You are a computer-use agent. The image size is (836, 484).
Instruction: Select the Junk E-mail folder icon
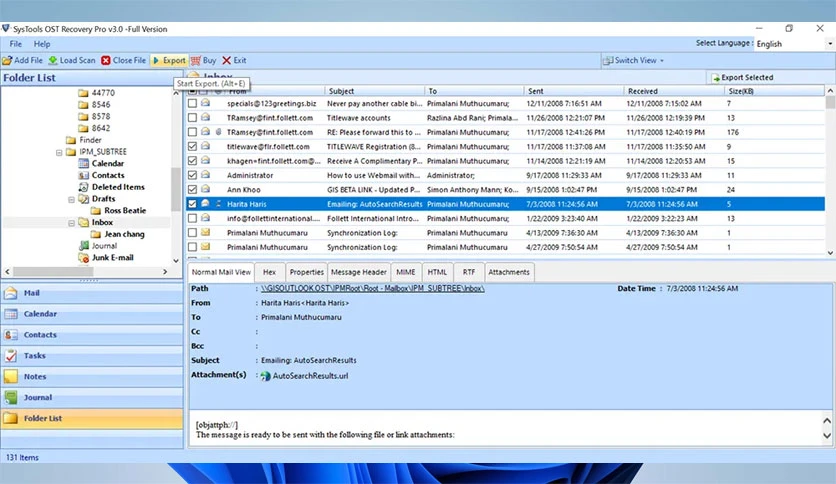[83, 257]
